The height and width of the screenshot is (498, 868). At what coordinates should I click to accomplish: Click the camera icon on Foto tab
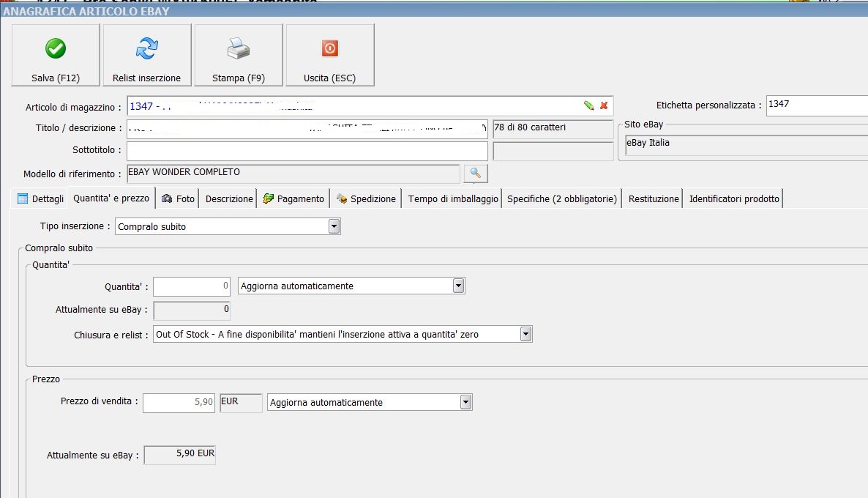167,198
